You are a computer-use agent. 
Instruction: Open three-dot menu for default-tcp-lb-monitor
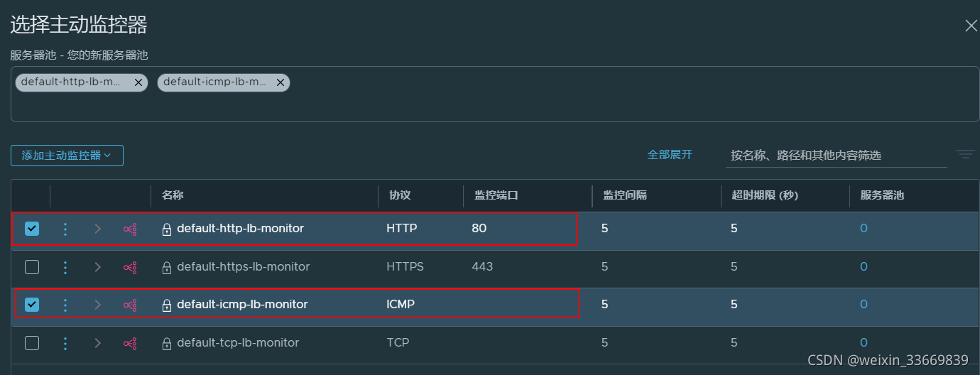(x=65, y=343)
